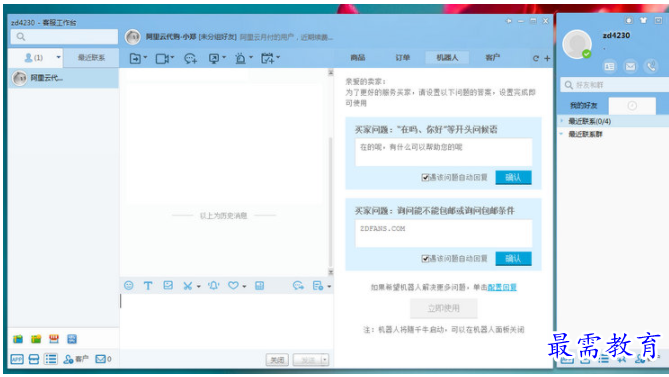Click the greeting reply text field
The width and height of the screenshot is (669, 377).
coord(443,152)
